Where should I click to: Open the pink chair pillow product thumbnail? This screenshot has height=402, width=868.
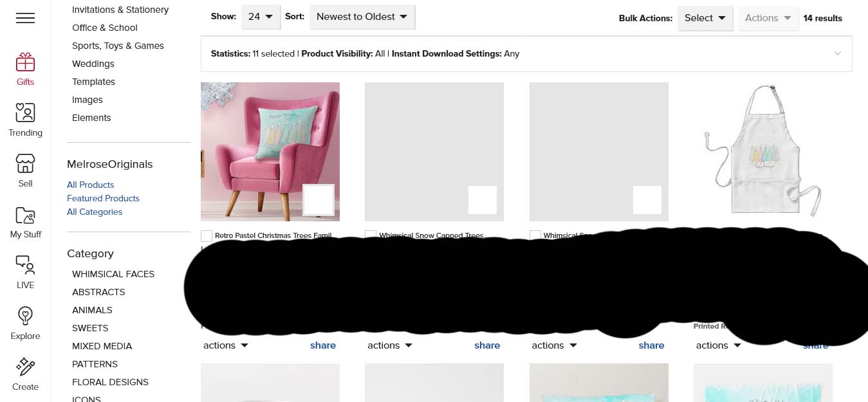click(270, 152)
